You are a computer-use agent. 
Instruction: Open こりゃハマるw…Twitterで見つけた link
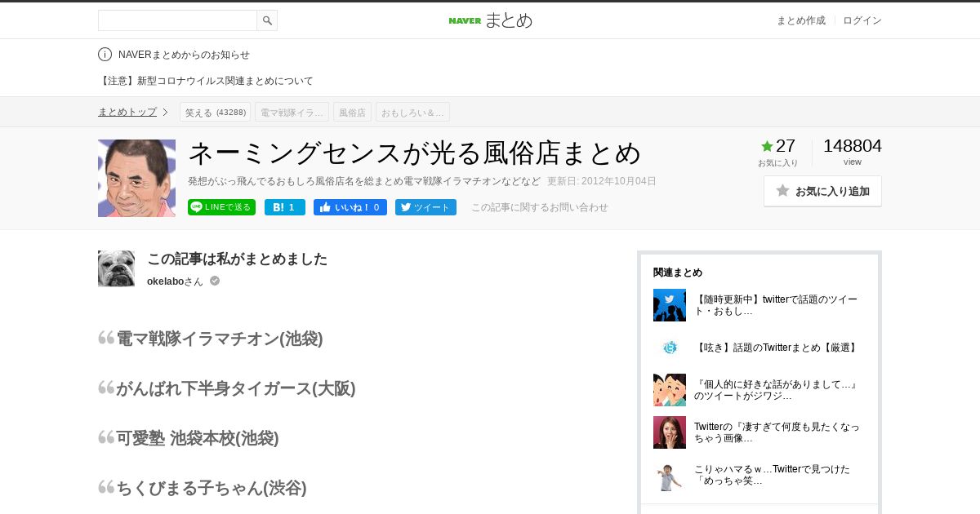[x=772, y=475]
